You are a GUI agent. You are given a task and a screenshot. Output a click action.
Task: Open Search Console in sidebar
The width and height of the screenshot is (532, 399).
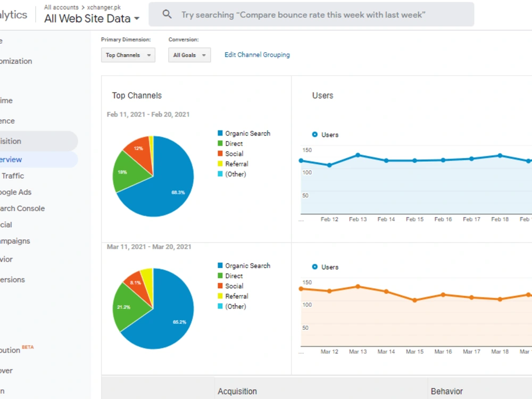[x=22, y=209]
